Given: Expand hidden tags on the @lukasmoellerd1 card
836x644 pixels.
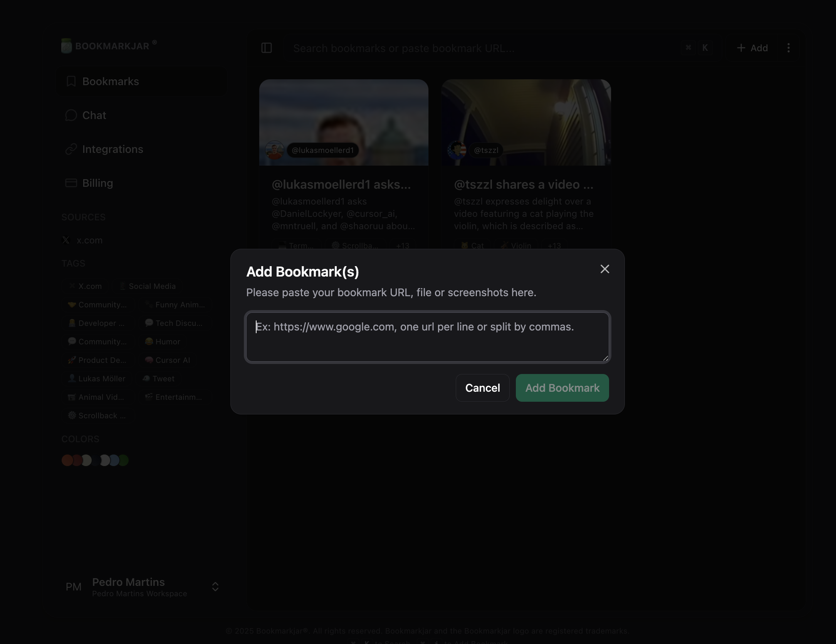Looking at the screenshot, I should (x=402, y=245).
